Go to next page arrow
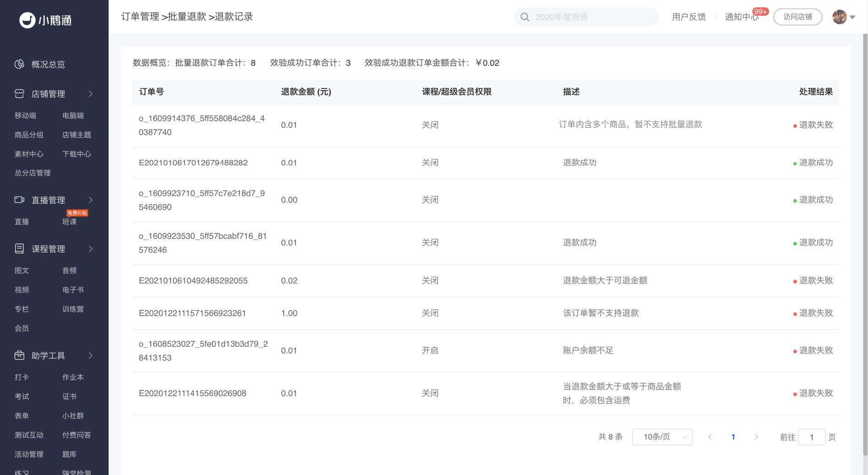The width and height of the screenshot is (868, 475). [x=756, y=437]
